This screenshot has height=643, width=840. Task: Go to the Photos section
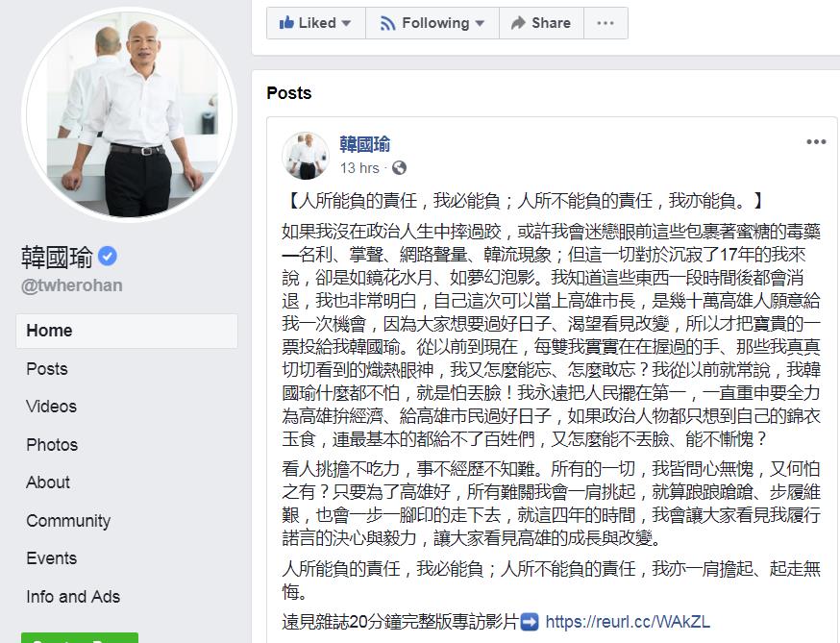coord(52,445)
